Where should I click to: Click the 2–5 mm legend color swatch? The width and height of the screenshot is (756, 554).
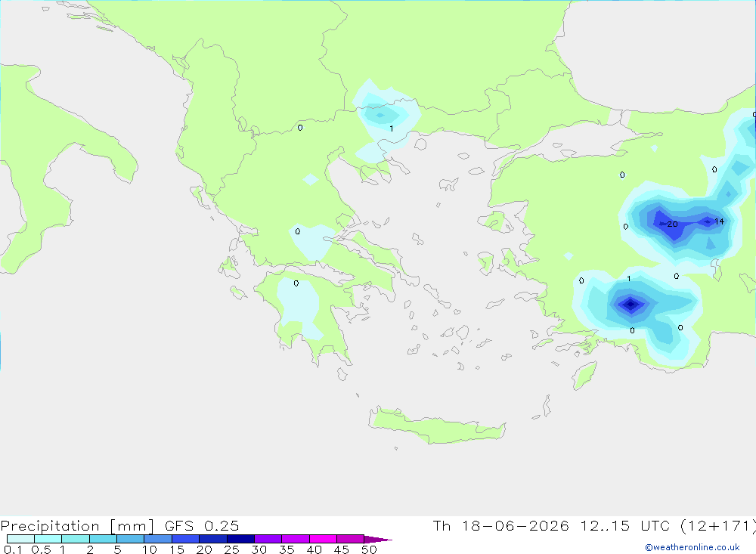pos(103,539)
